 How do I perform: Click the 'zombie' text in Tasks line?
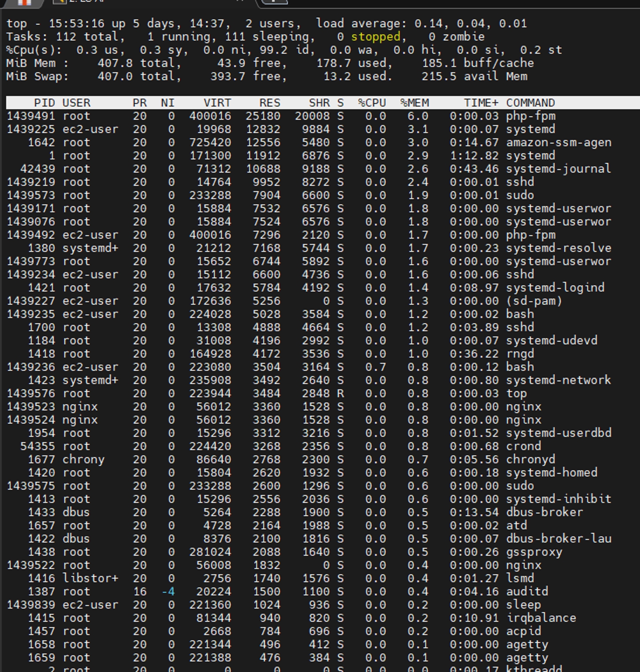(x=464, y=37)
